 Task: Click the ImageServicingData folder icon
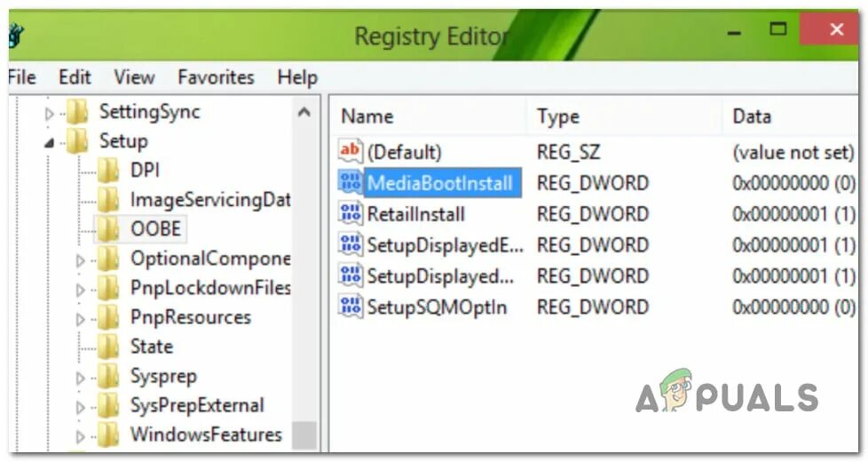[x=108, y=199]
